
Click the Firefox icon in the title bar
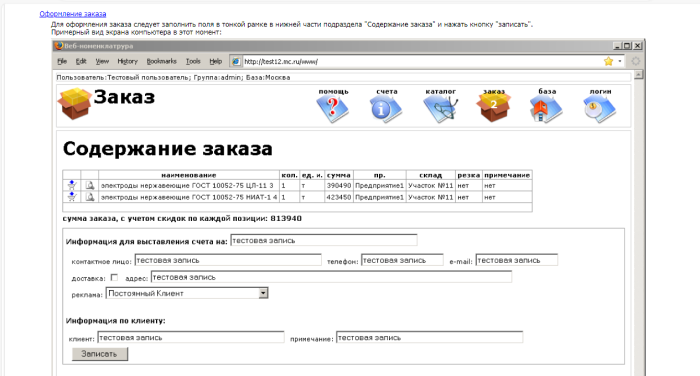(x=58, y=46)
